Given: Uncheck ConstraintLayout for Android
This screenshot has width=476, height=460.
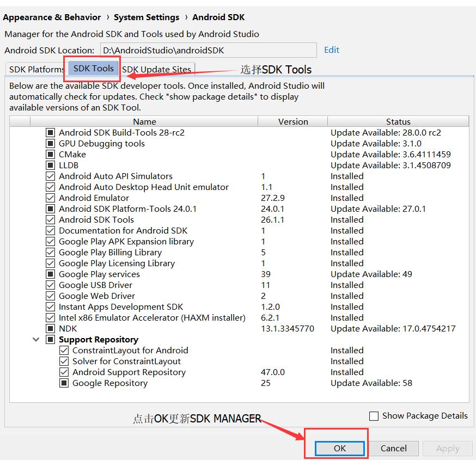Looking at the screenshot, I should 64,351.
